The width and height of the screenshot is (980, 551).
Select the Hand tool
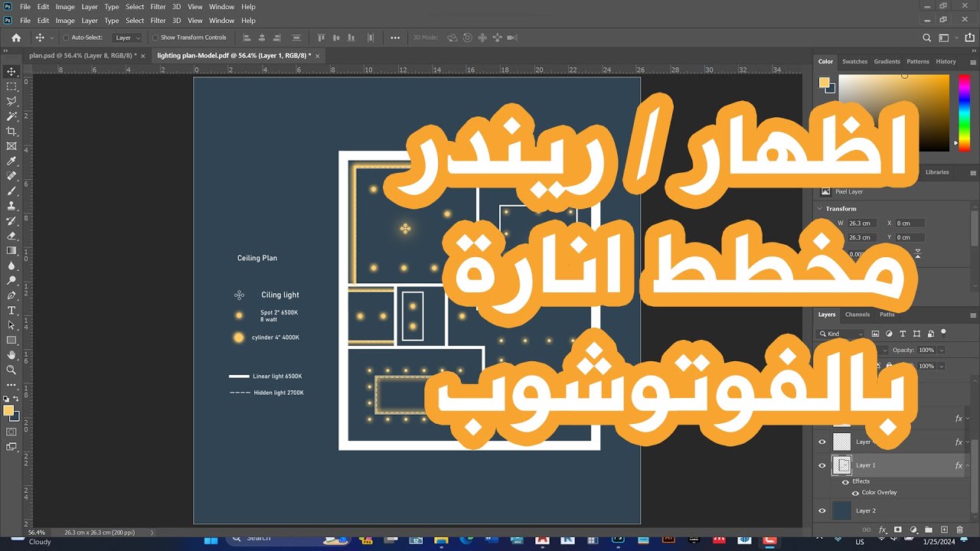(11, 355)
